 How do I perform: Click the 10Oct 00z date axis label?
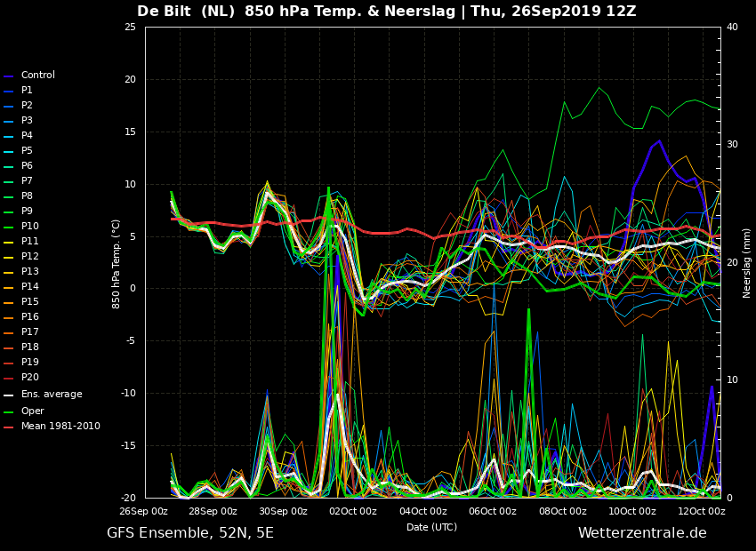tap(631, 511)
